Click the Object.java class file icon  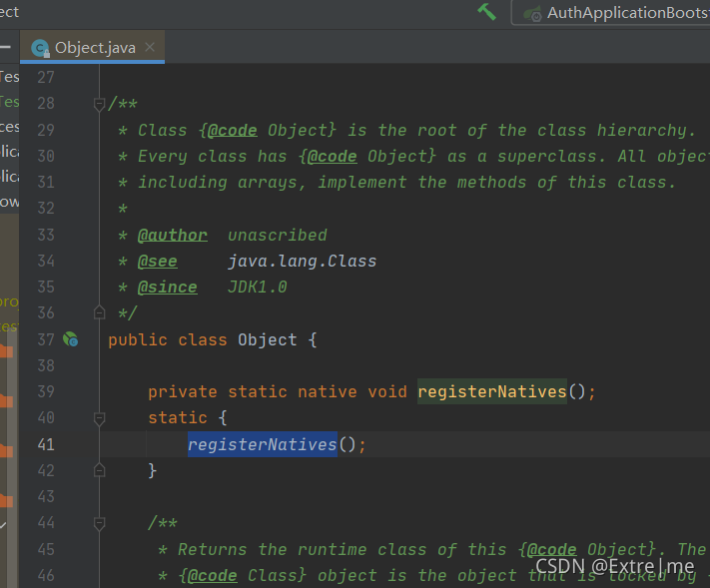[x=40, y=48]
